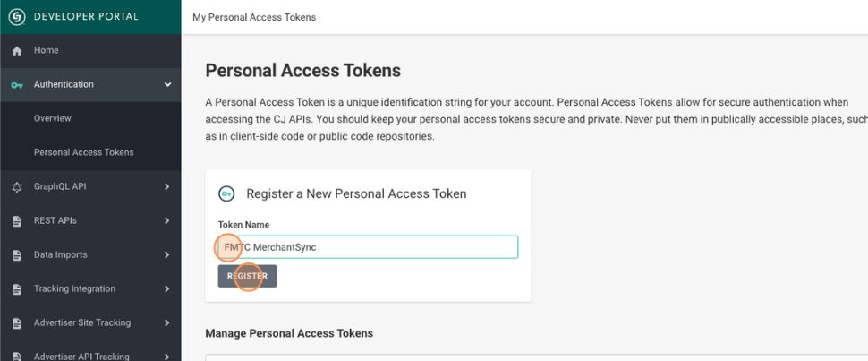Image resolution: width=868 pixels, height=361 pixels.
Task: Click the GraphQL API gear icon
Action: click(x=16, y=187)
